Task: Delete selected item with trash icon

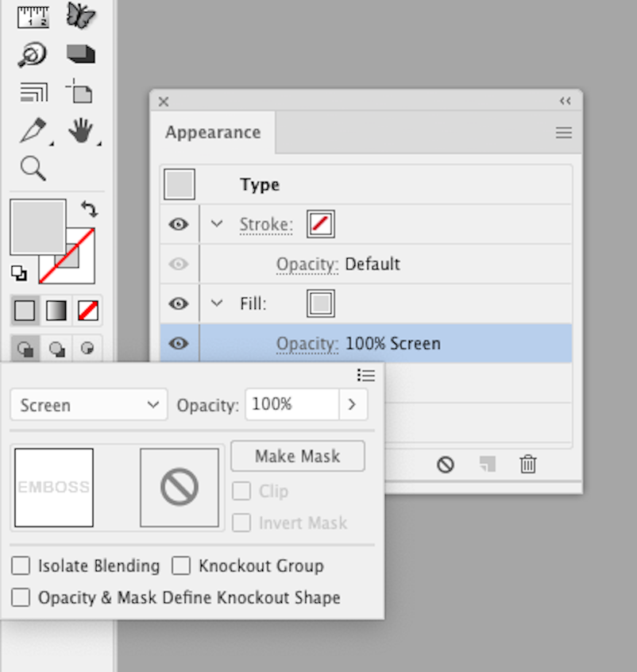Action: 527,465
